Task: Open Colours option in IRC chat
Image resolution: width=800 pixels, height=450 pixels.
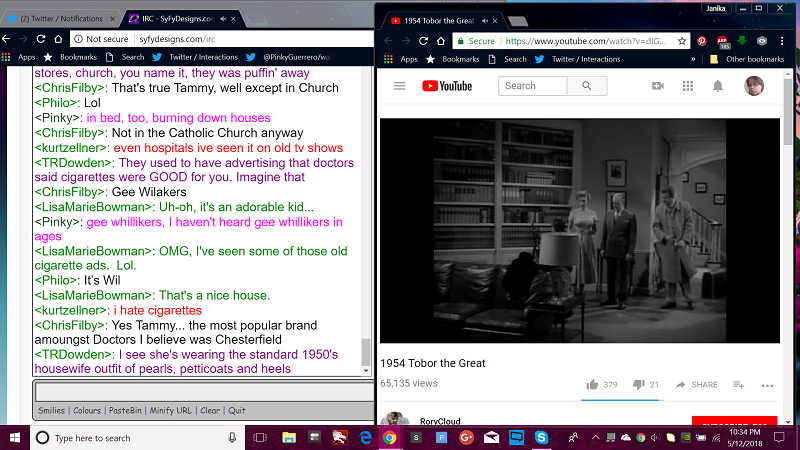Action: (87, 410)
